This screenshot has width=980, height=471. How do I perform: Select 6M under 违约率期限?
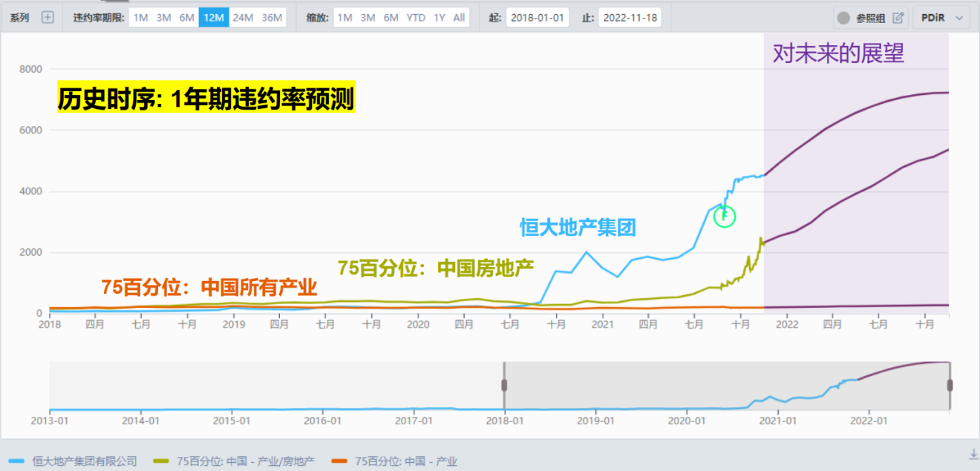point(187,18)
